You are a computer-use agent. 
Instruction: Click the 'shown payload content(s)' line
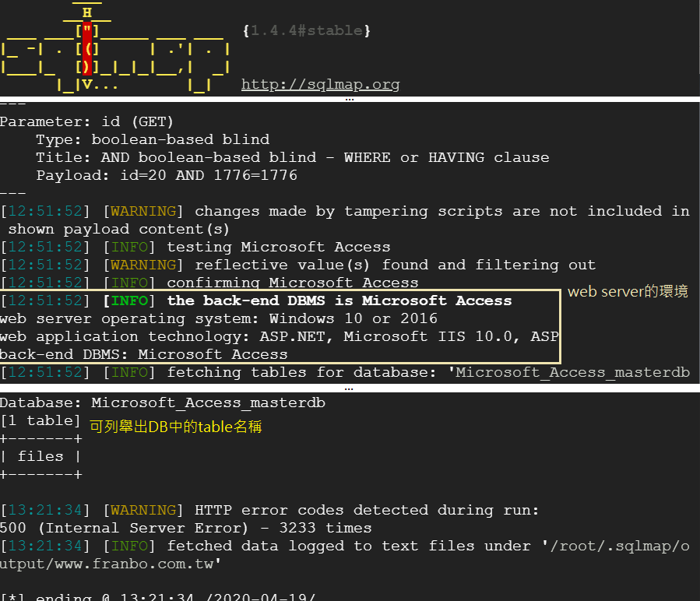point(119,230)
